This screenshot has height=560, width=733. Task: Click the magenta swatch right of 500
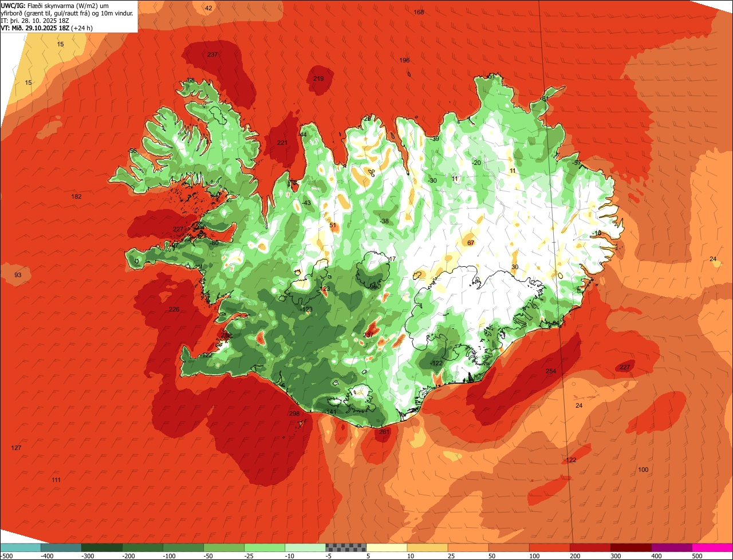(x=712, y=547)
